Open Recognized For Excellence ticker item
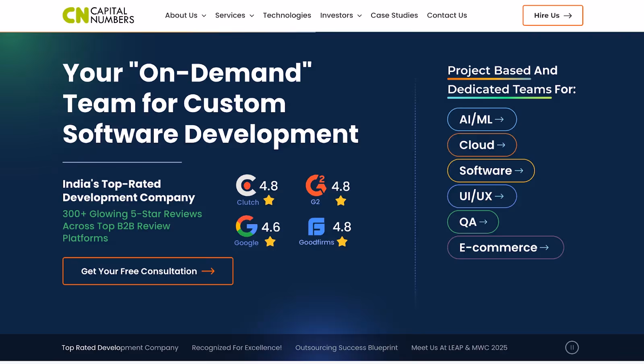 click(x=237, y=348)
